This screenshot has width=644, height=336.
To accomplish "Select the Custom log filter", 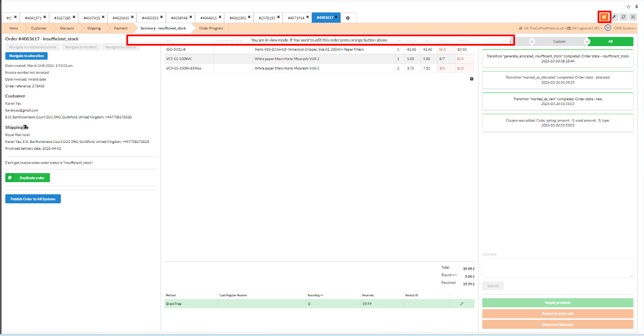I will 559,41.
